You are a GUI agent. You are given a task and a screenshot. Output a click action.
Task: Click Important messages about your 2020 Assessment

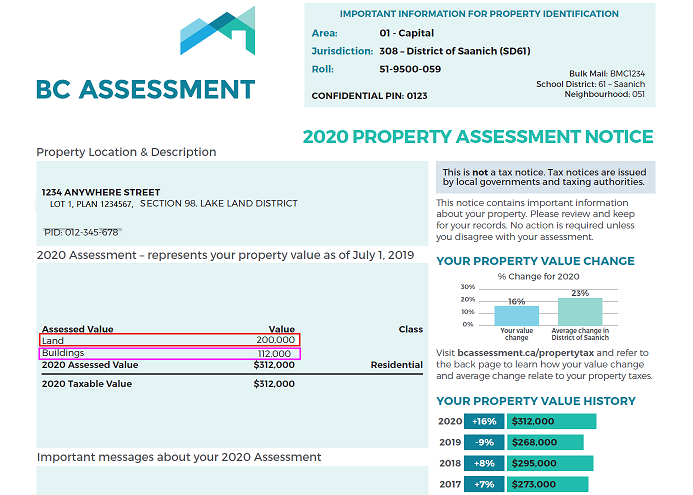coord(179,457)
